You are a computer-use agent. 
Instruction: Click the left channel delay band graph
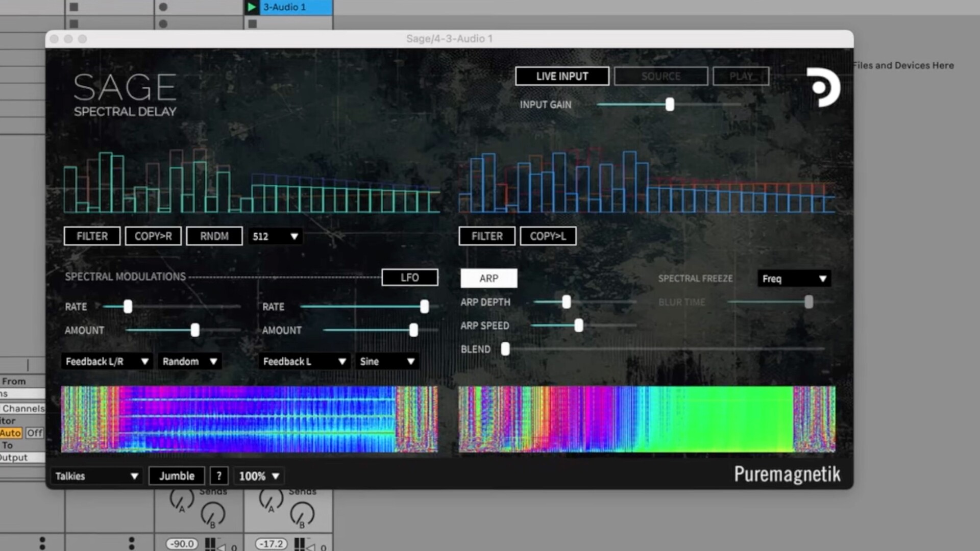[251, 182]
